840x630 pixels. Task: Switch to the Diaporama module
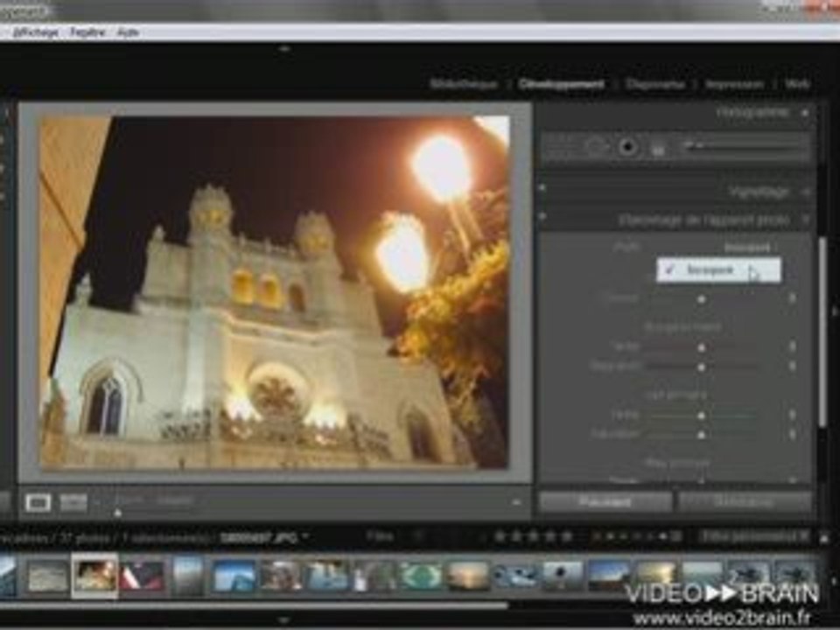[x=654, y=84]
